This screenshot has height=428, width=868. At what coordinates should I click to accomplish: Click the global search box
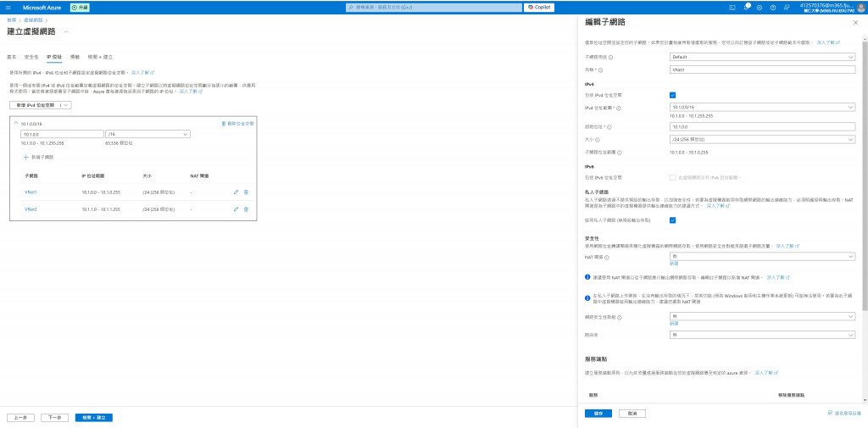433,8
